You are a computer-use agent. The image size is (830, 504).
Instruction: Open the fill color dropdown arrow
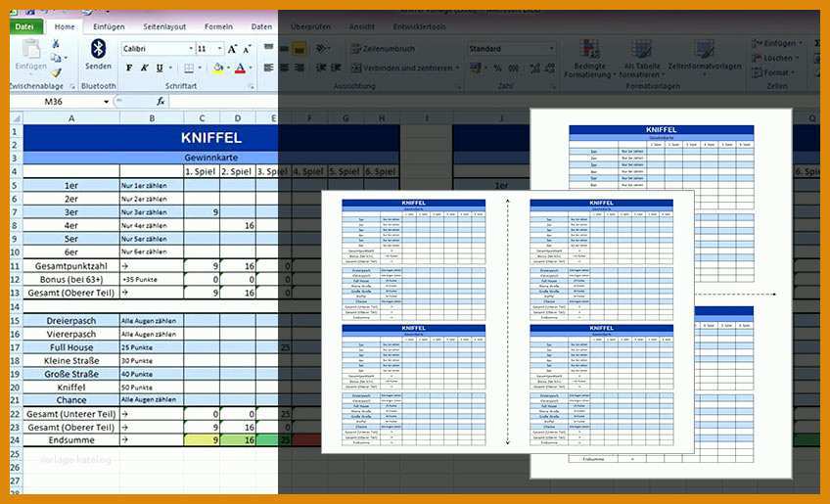(x=228, y=69)
